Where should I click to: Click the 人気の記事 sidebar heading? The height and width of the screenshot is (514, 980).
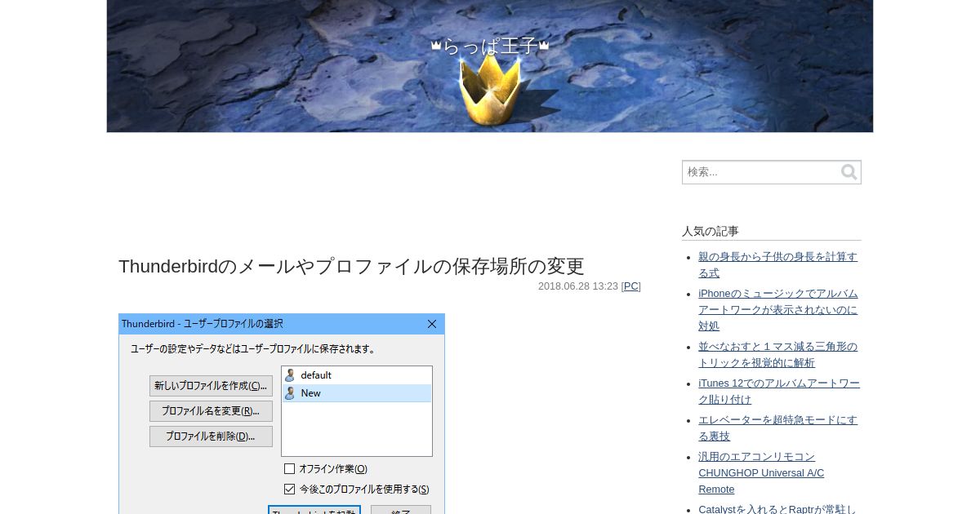(x=710, y=231)
